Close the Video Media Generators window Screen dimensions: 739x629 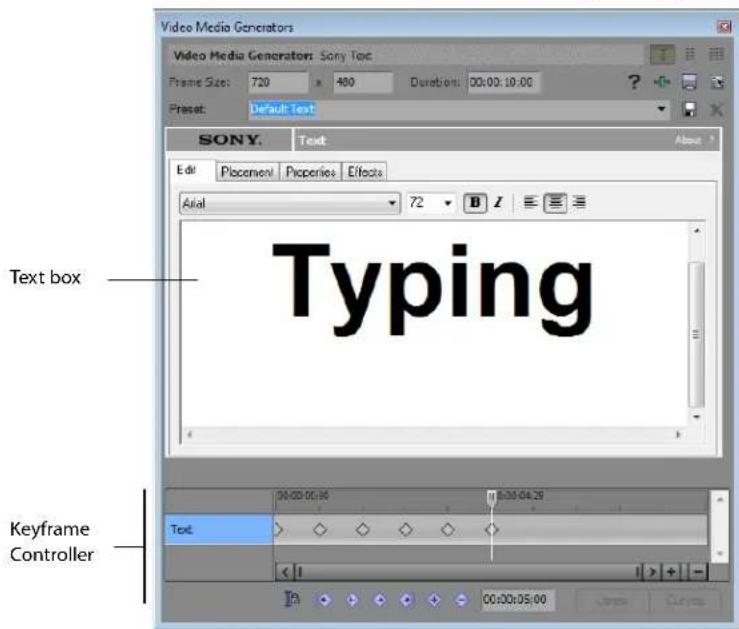(723, 27)
